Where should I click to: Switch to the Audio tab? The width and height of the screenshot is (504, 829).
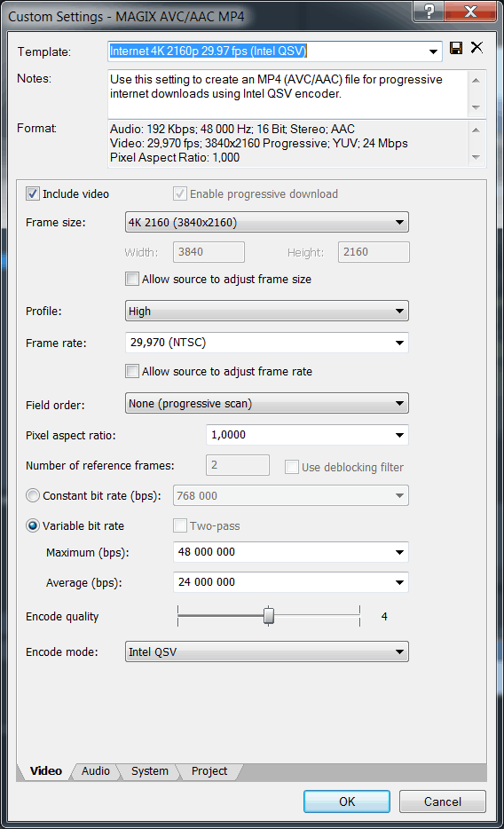click(x=96, y=771)
